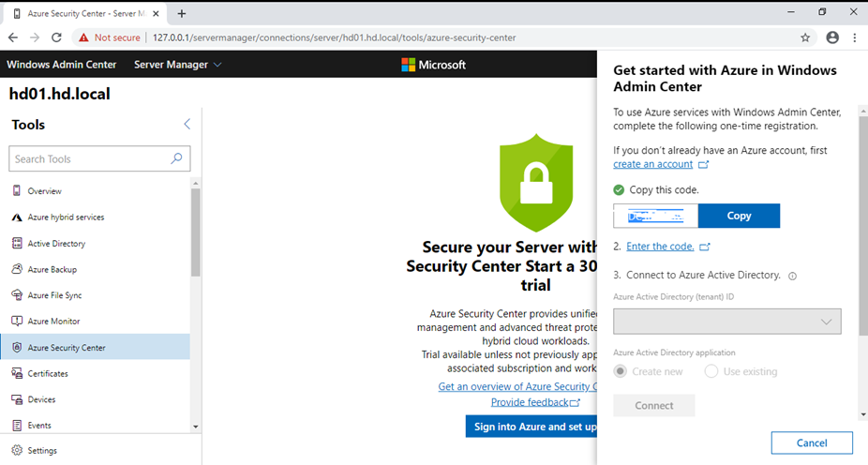Click the Azure Security Center shield icon
This screenshot has width=868, height=465.
pyautogui.click(x=17, y=347)
